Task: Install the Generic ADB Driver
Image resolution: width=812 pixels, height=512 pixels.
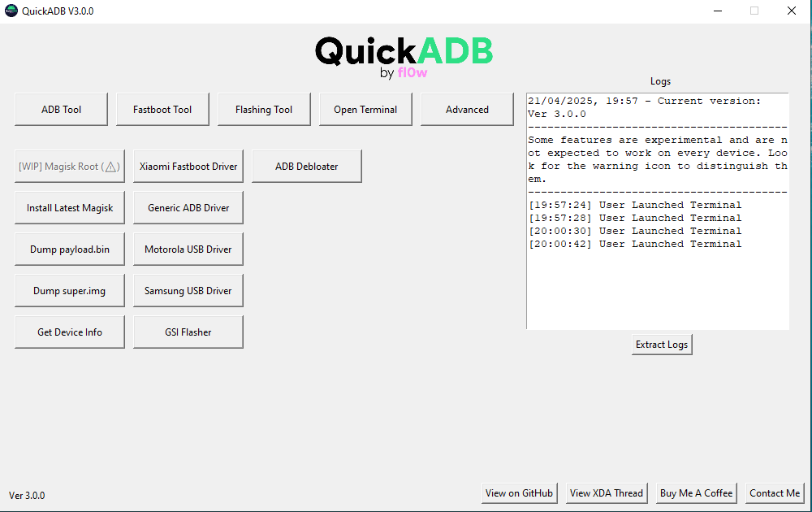Action: [188, 207]
